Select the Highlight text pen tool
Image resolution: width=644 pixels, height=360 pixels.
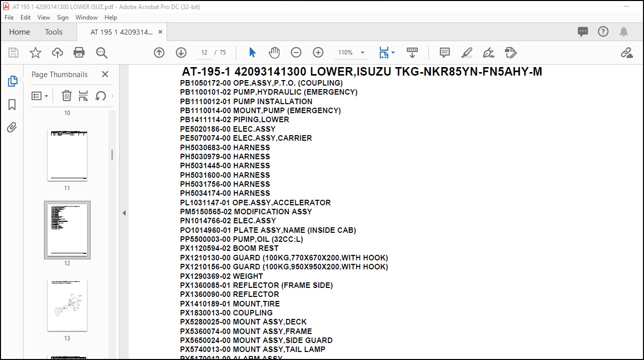point(466,53)
